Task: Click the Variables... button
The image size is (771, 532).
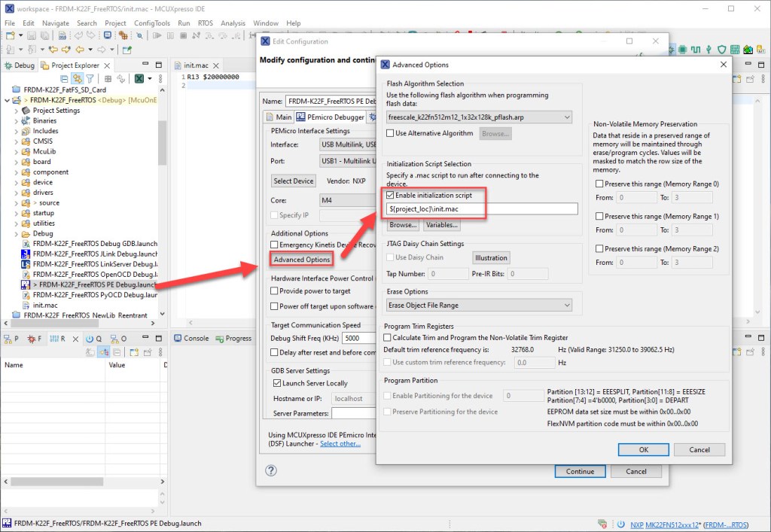Action: (x=442, y=225)
